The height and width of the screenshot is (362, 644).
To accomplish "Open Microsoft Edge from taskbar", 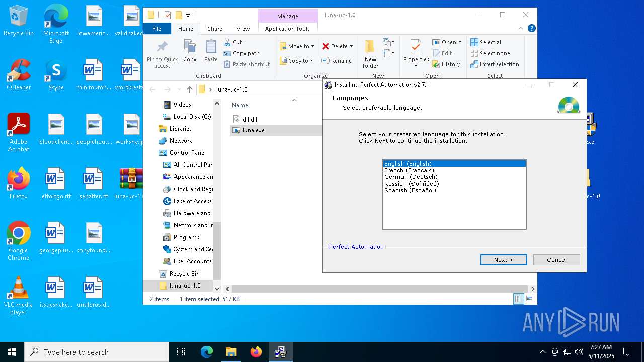I will (207, 352).
